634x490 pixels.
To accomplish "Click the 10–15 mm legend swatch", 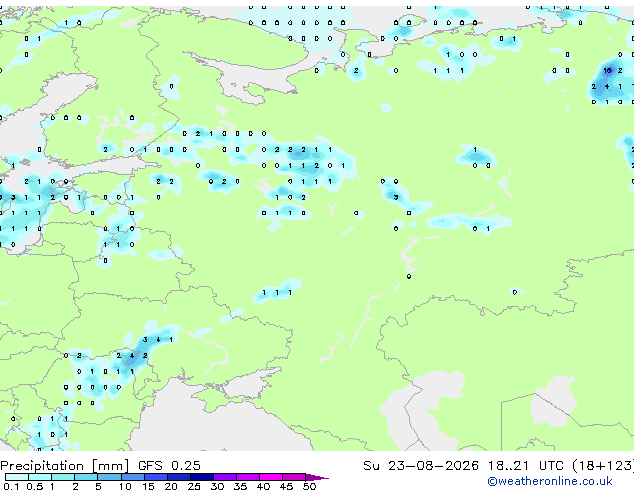I will coord(132,477).
